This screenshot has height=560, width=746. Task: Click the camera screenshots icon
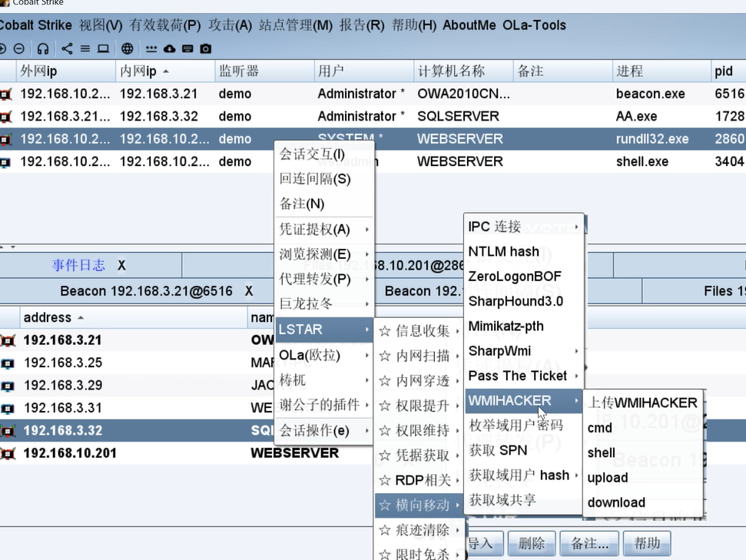pyautogui.click(x=206, y=48)
